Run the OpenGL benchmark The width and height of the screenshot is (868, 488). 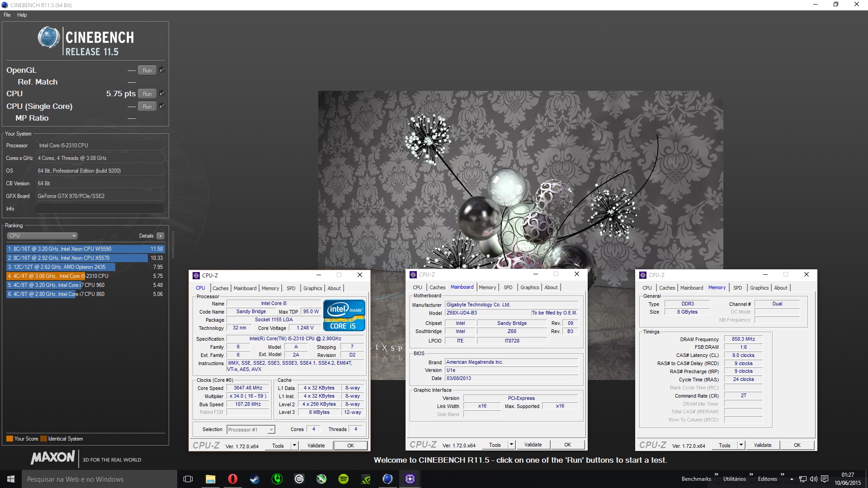tap(147, 70)
